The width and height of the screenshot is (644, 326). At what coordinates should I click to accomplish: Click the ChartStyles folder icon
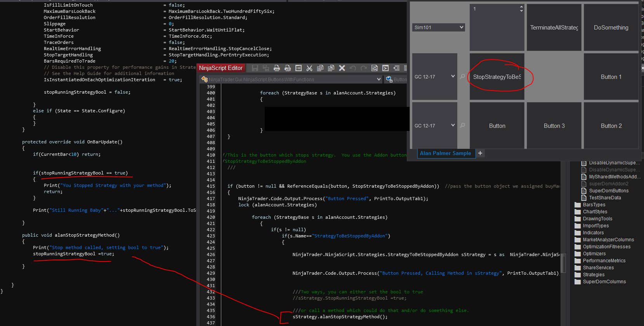[x=578, y=212]
